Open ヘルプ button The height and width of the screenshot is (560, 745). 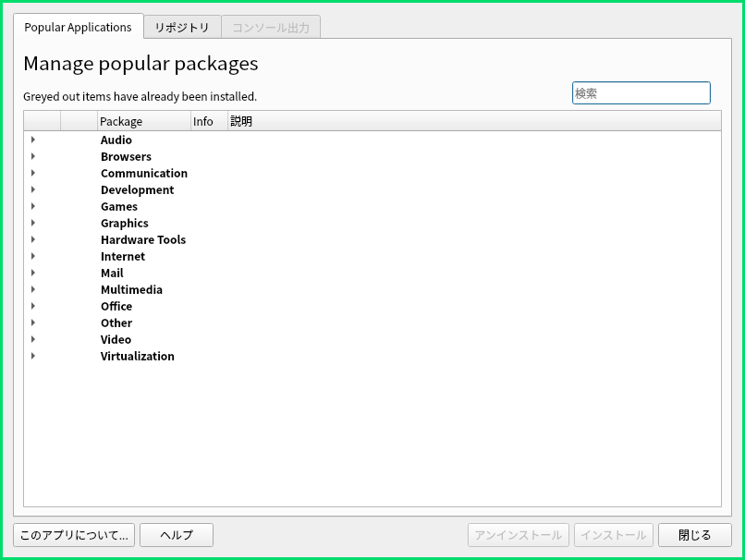177,535
